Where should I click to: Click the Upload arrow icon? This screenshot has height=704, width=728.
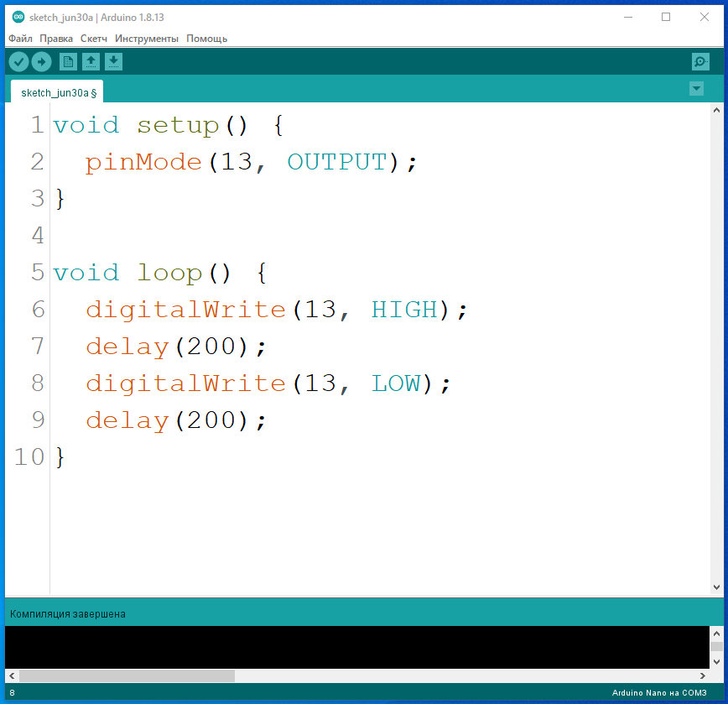pyautogui.click(x=41, y=61)
